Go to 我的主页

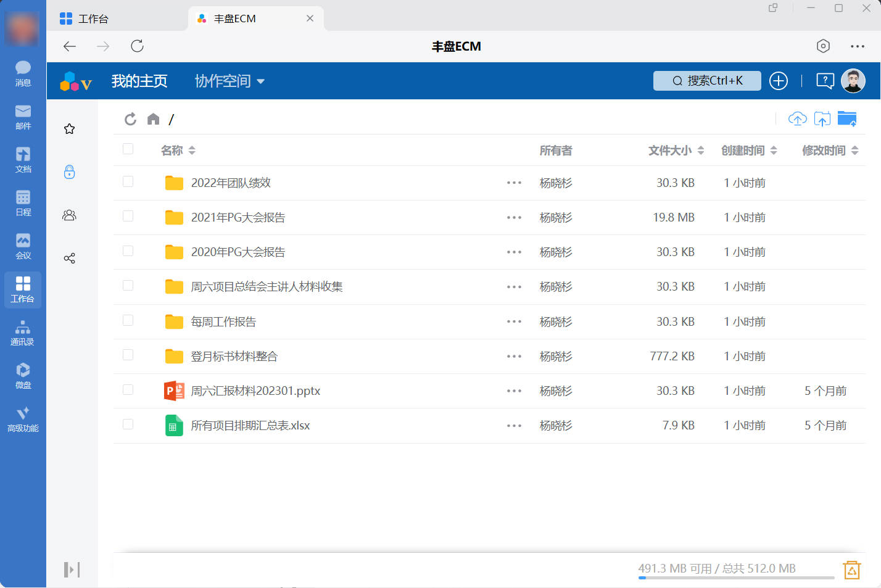pos(139,81)
